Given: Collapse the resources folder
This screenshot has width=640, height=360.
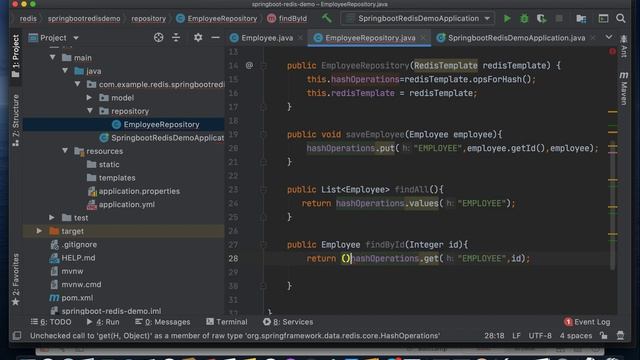Looking at the screenshot, I should click(65, 151).
